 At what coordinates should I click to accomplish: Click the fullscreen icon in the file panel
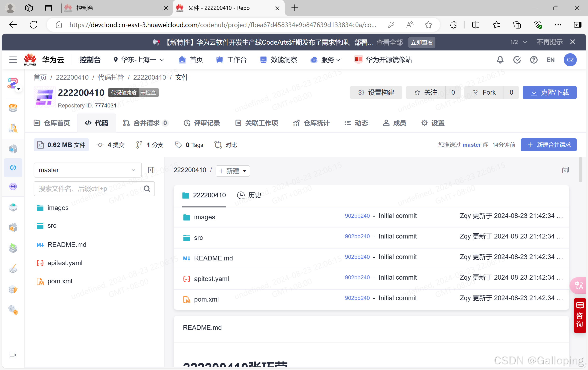point(565,170)
